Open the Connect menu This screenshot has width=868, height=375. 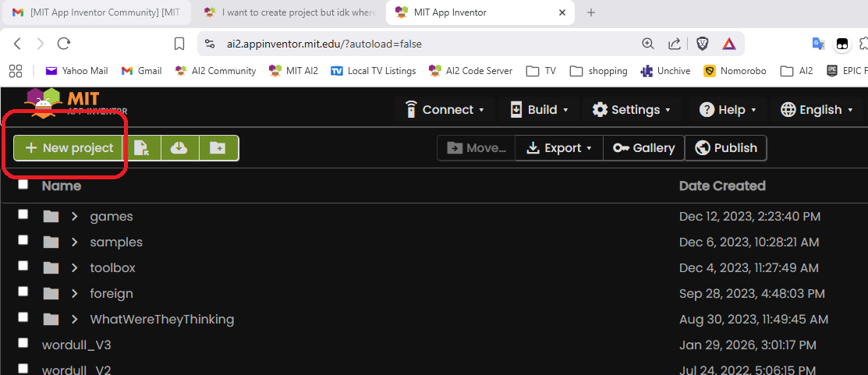445,109
